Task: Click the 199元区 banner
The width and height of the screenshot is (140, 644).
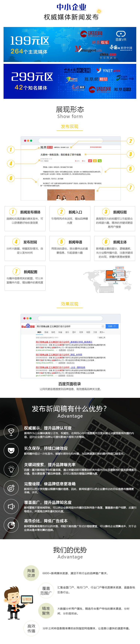Action: coord(70,44)
